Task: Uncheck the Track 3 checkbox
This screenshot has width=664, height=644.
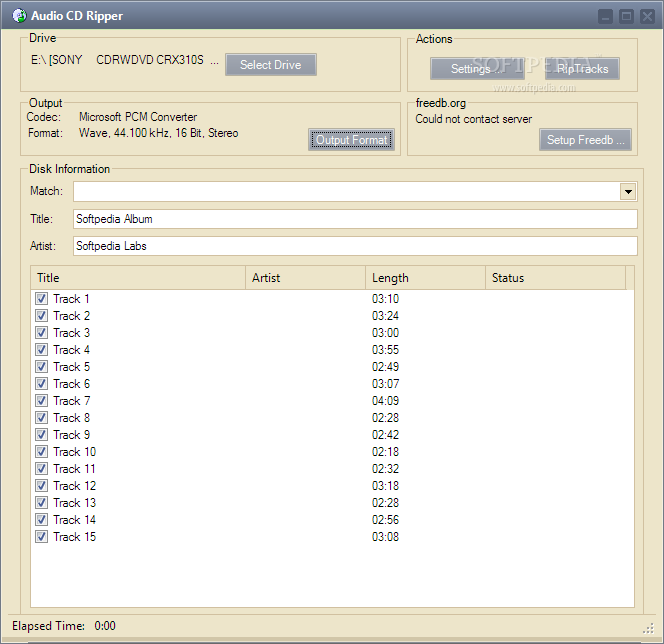Action: pyautogui.click(x=42, y=332)
